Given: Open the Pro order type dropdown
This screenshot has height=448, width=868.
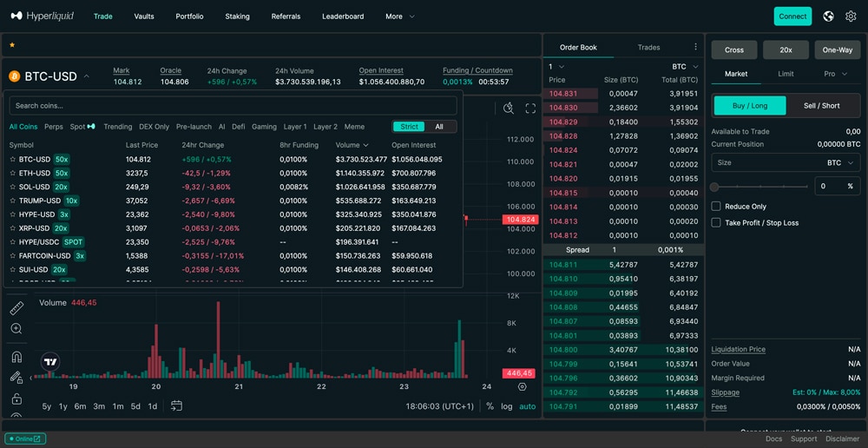Looking at the screenshot, I should tap(835, 74).
